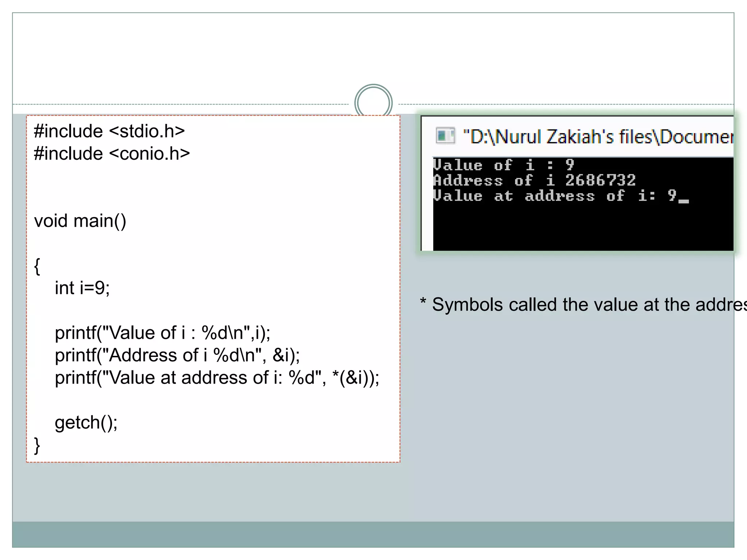The height and width of the screenshot is (560, 747).
Task: Click the printf "Address of i %d" line
Action: [177, 355]
